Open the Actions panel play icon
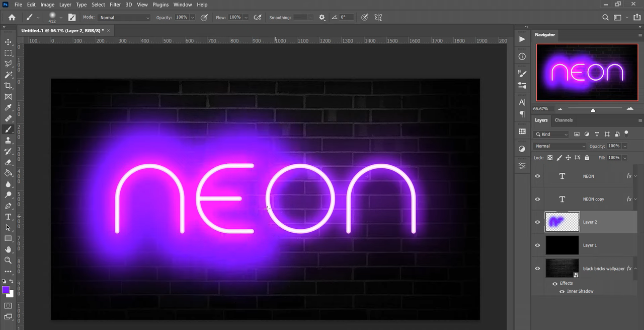 [522, 39]
